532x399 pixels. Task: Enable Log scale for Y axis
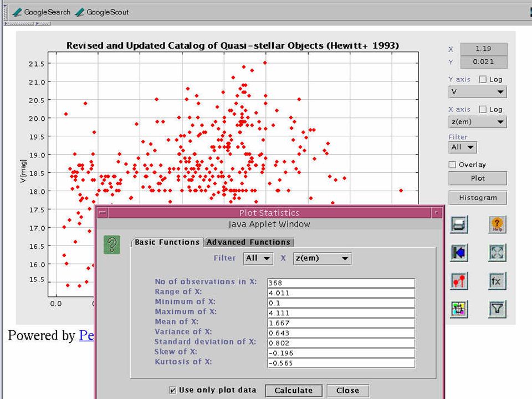pyautogui.click(x=483, y=79)
